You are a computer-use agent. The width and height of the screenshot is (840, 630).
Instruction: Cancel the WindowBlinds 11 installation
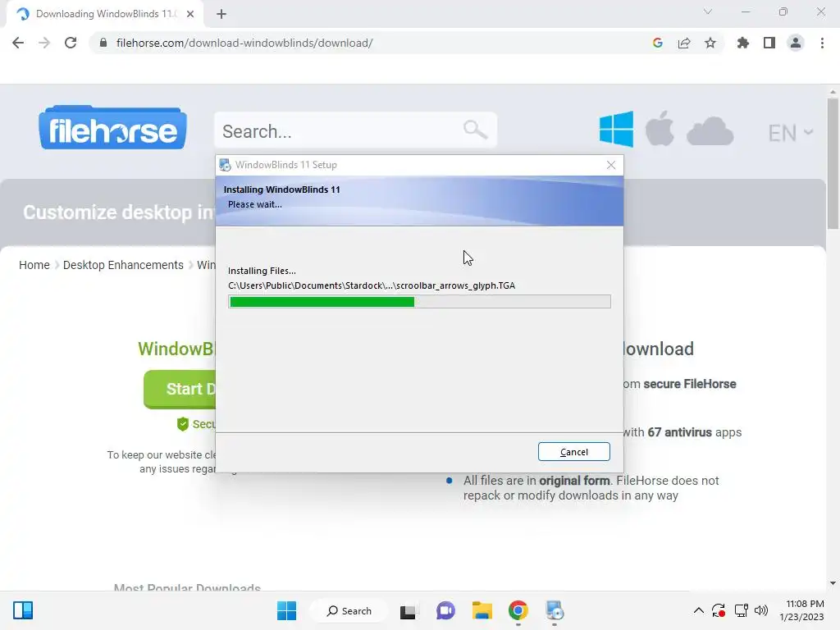pos(573,452)
